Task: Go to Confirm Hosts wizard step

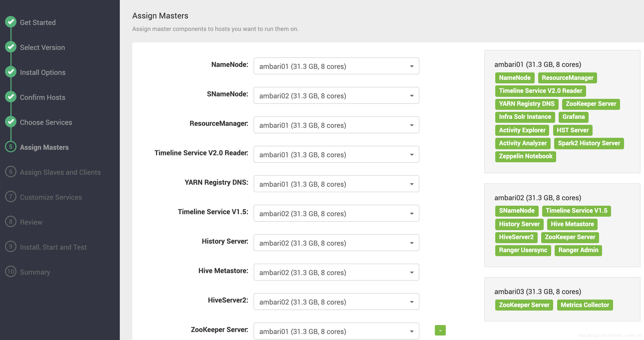Action: [42, 98]
